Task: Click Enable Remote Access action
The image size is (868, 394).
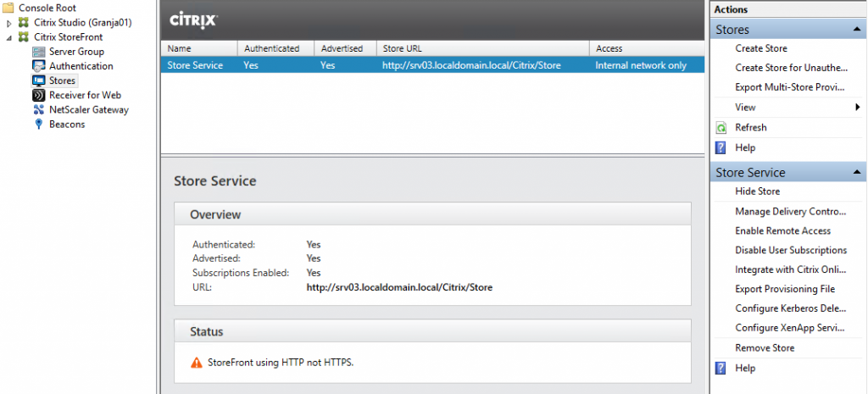Action: click(782, 230)
